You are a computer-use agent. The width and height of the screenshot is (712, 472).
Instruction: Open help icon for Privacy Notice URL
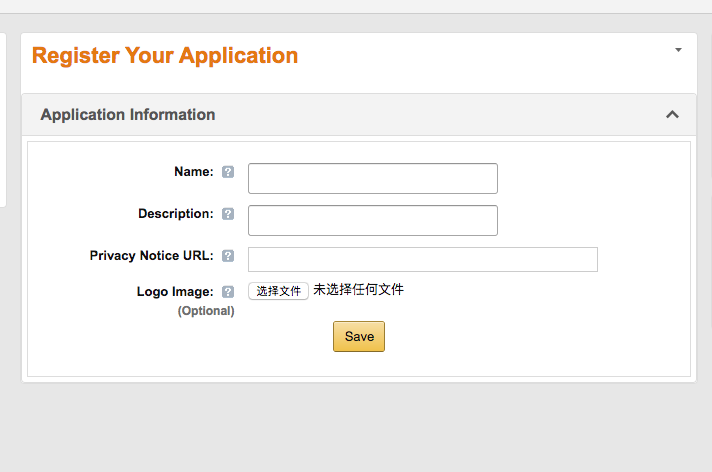click(228, 256)
